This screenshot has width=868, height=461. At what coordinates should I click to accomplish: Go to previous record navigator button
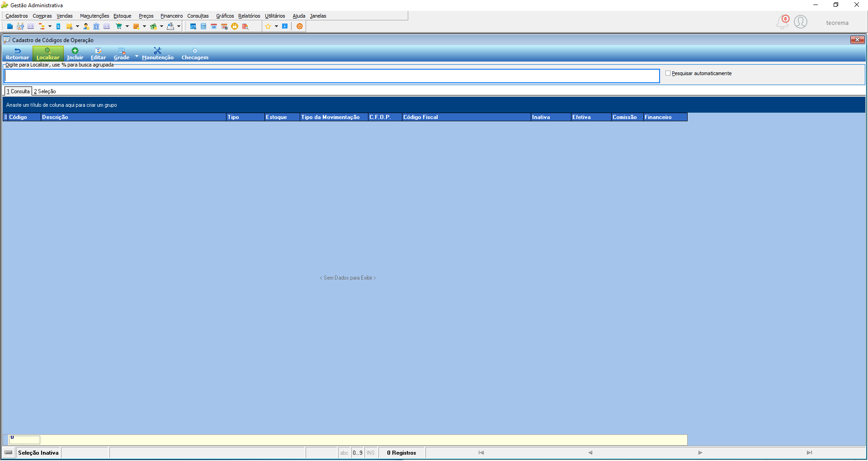[590, 452]
